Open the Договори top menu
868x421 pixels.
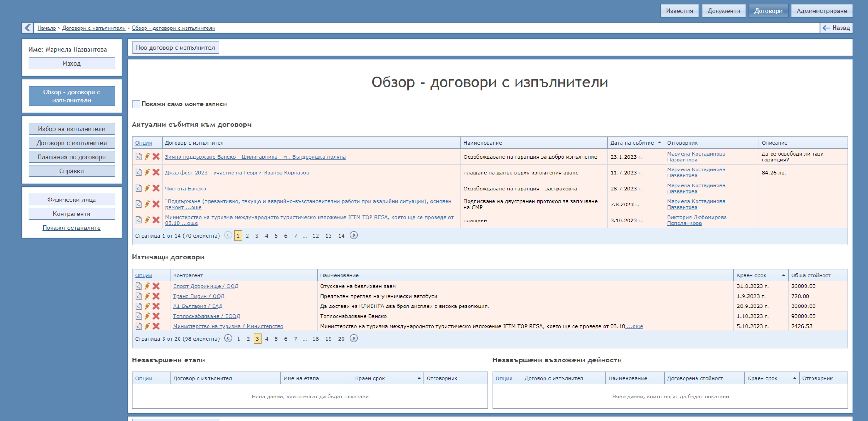[768, 11]
